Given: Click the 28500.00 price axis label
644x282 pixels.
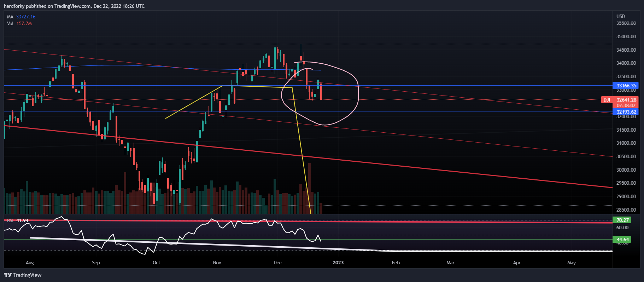Looking at the screenshot, I should [x=626, y=210].
